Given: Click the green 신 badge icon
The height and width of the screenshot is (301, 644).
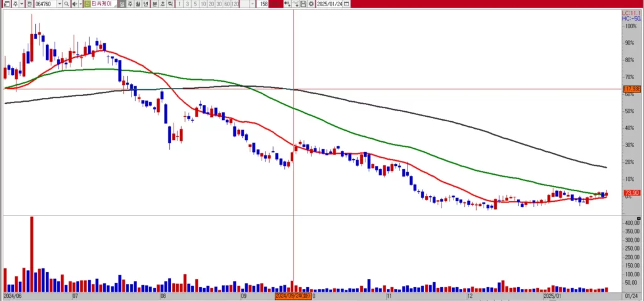Looking at the screenshot, I should click(87, 4).
